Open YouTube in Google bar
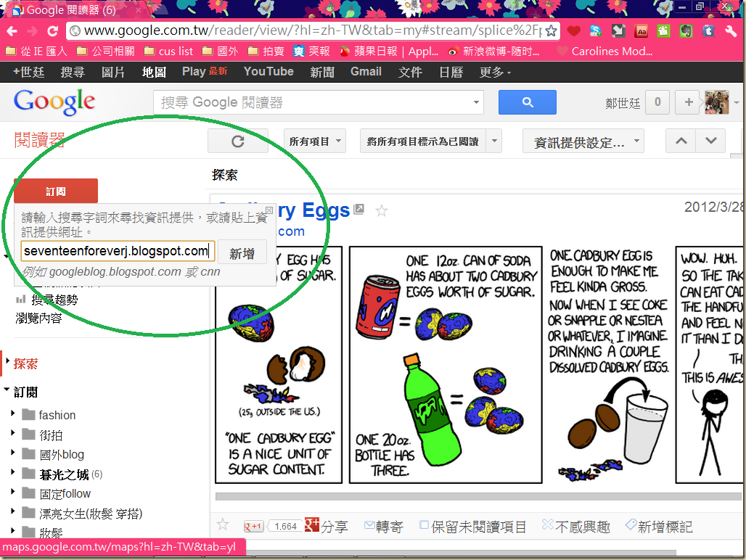This screenshot has height=560, width=746. pyautogui.click(x=269, y=72)
